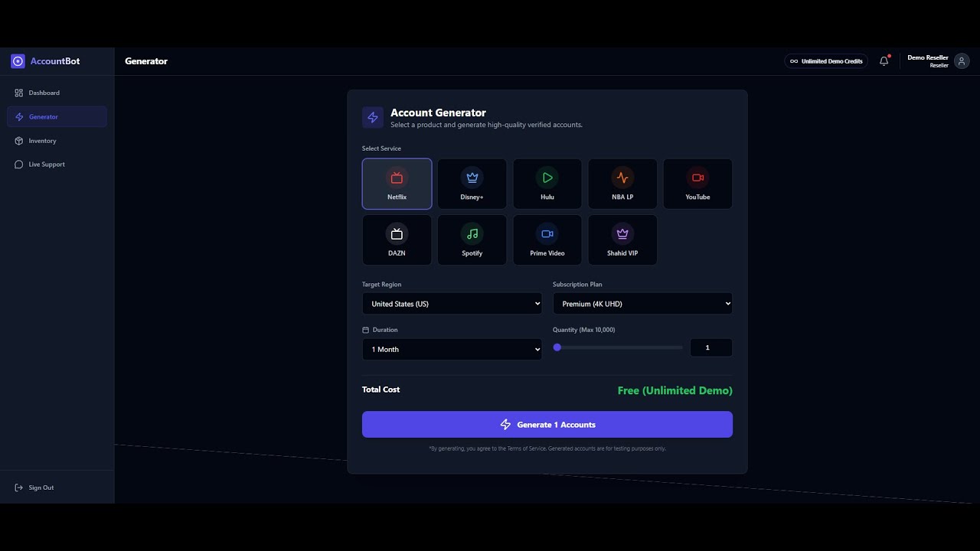Viewport: 980px width, 551px height.
Task: Select the Shahid VIP service card
Action: pyautogui.click(x=622, y=240)
